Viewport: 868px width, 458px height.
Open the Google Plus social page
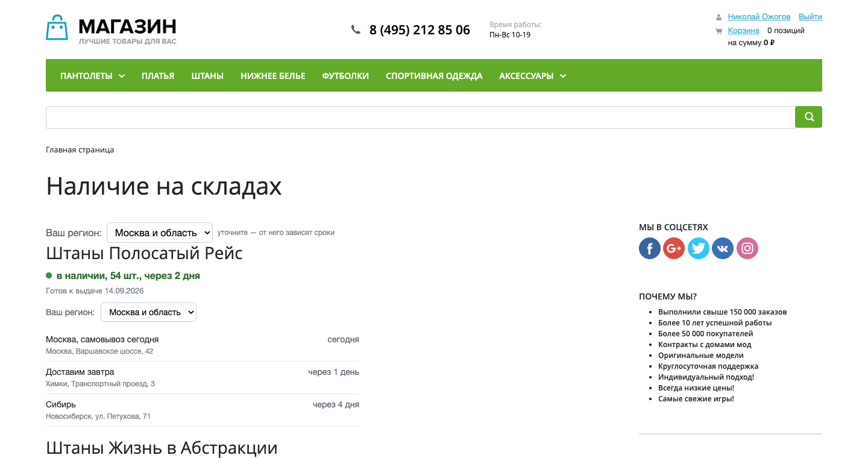click(674, 248)
